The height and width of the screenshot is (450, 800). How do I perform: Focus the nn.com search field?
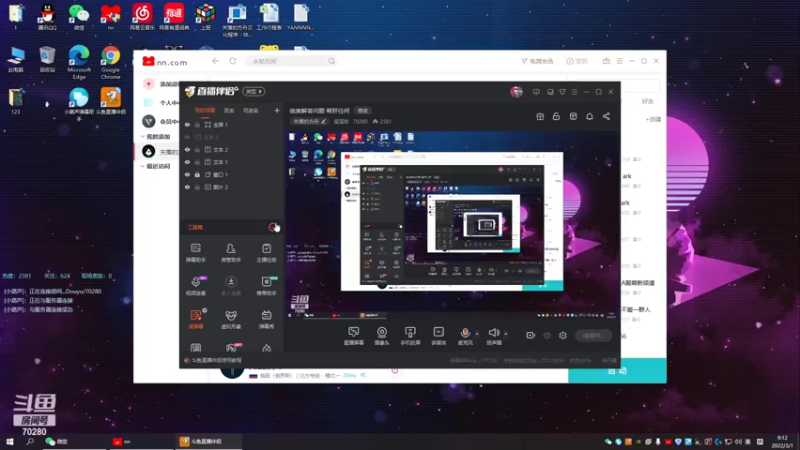click(291, 61)
